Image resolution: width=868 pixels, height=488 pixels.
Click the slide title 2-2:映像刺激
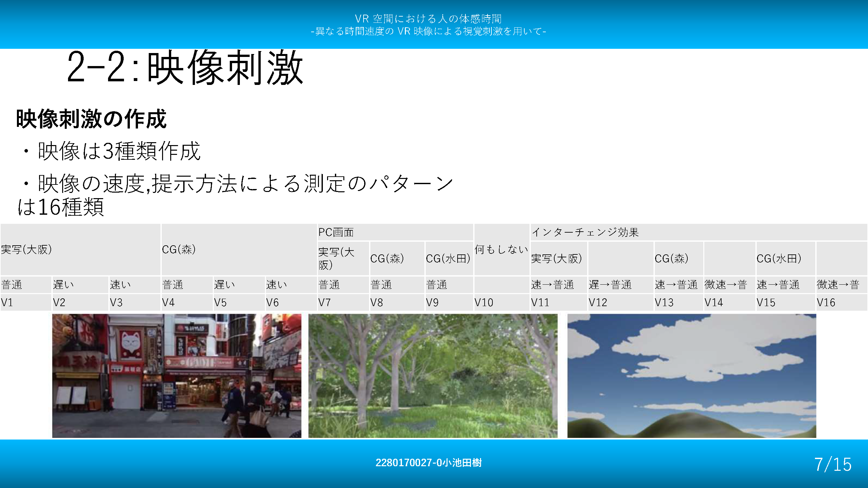185,67
